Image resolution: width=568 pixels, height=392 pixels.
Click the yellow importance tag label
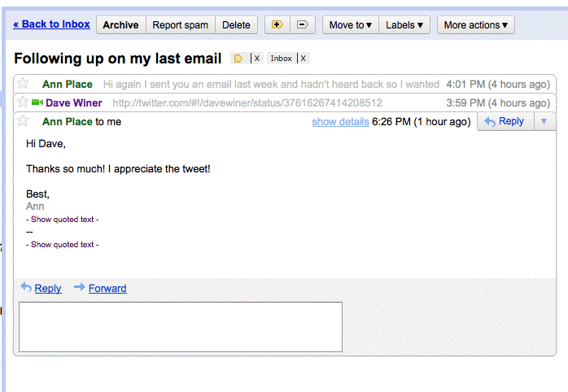click(x=238, y=59)
